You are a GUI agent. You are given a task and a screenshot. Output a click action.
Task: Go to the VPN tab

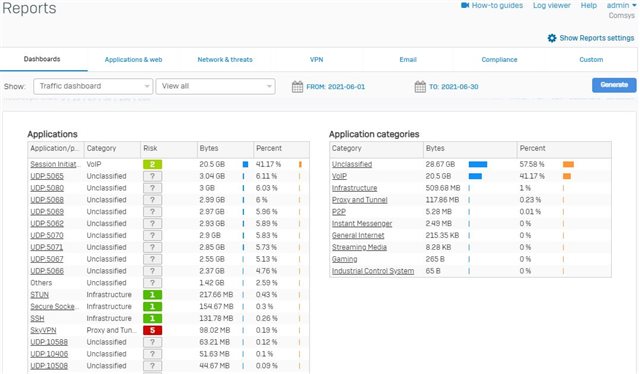click(316, 60)
